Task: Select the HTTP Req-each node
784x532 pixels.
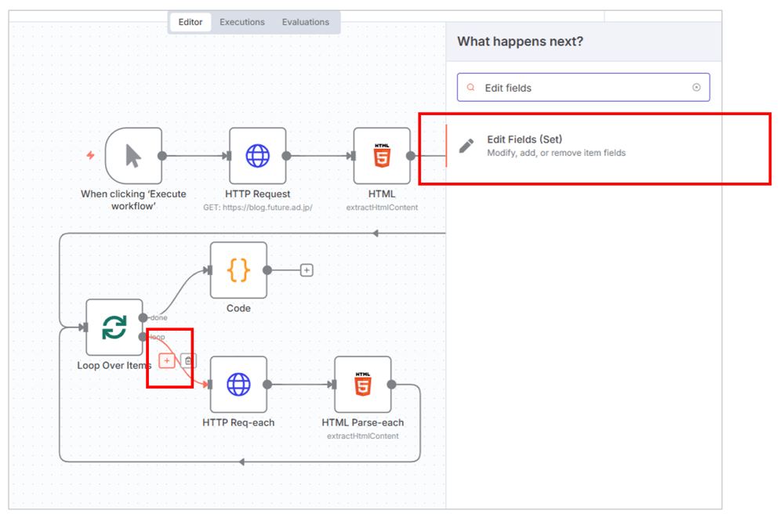Action: [x=238, y=385]
